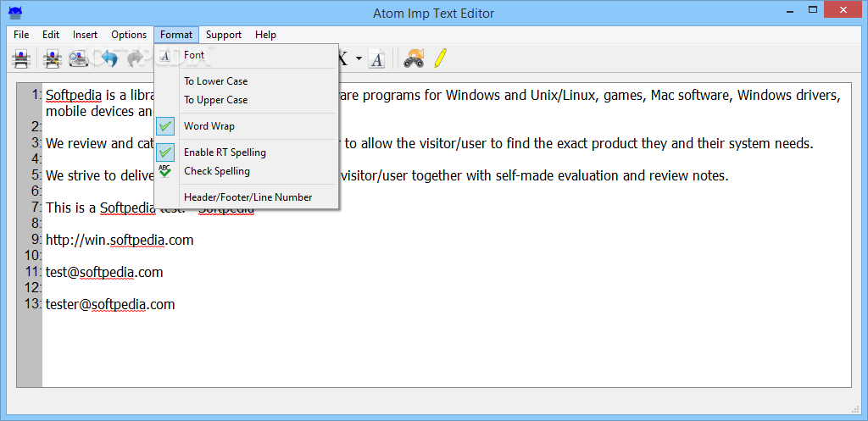868x421 pixels.
Task: Click Enable RT Spelling menu entry
Action: (x=247, y=152)
